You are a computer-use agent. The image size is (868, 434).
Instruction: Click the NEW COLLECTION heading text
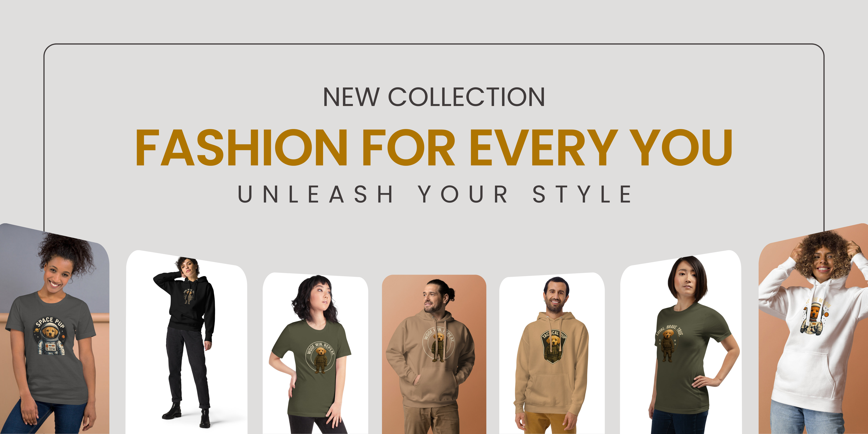[434, 97]
